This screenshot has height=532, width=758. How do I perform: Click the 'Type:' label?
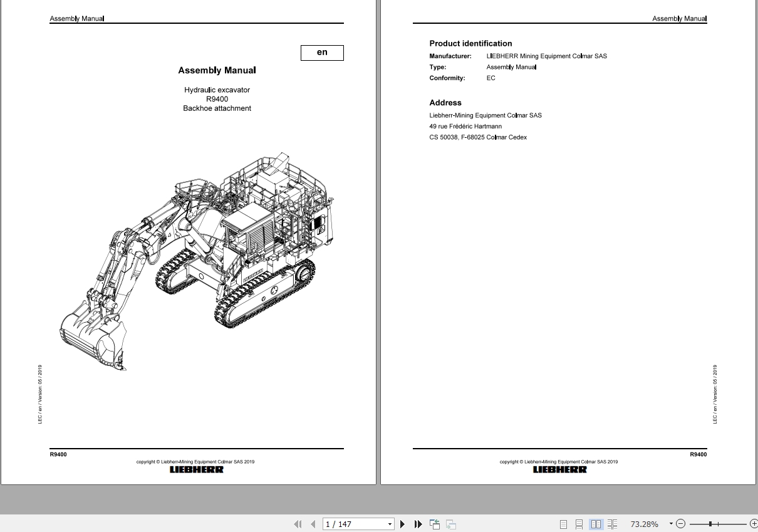point(438,67)
